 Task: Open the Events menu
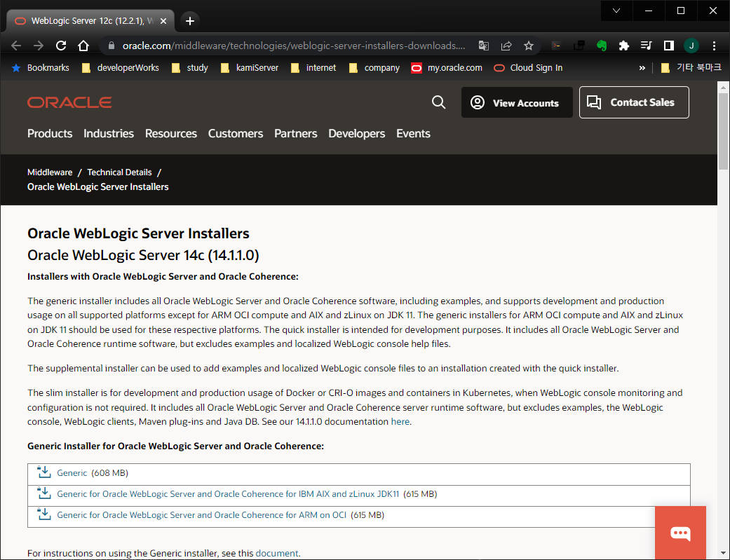pyautogui.click(x=413, y=134)
